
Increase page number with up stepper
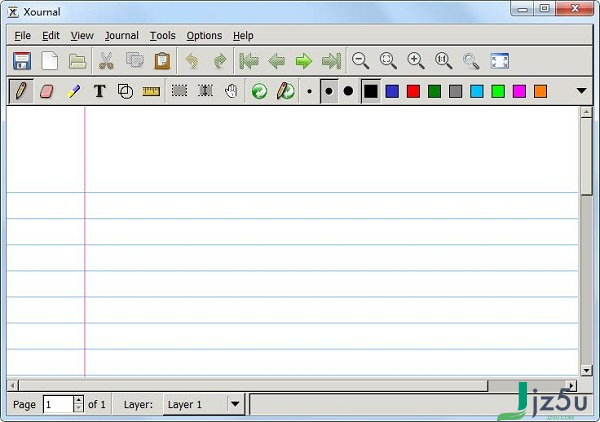tap(78, 400)
